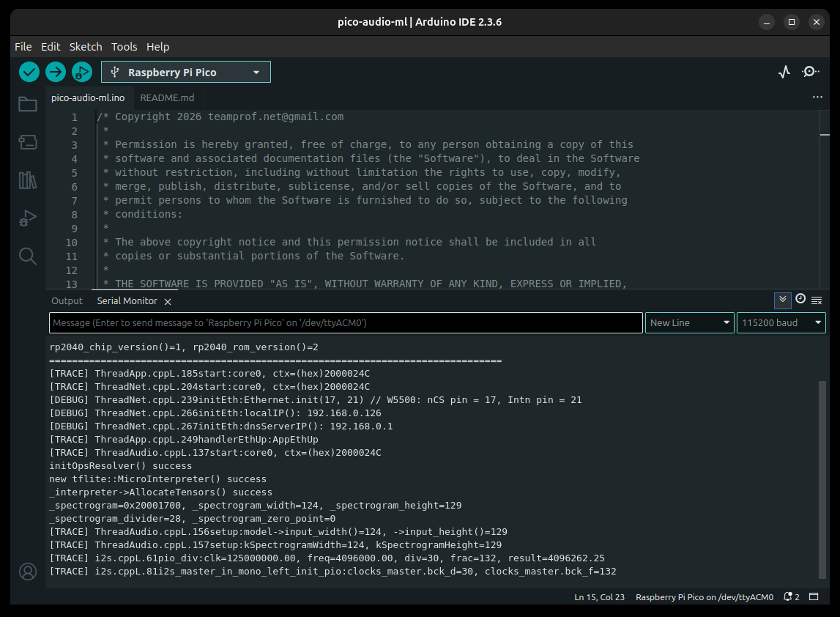Click the 'rp2040_chip_version()=1' log line
This screenshot has width=840, height=617.
pyautogui.click(x=184, y=347)
